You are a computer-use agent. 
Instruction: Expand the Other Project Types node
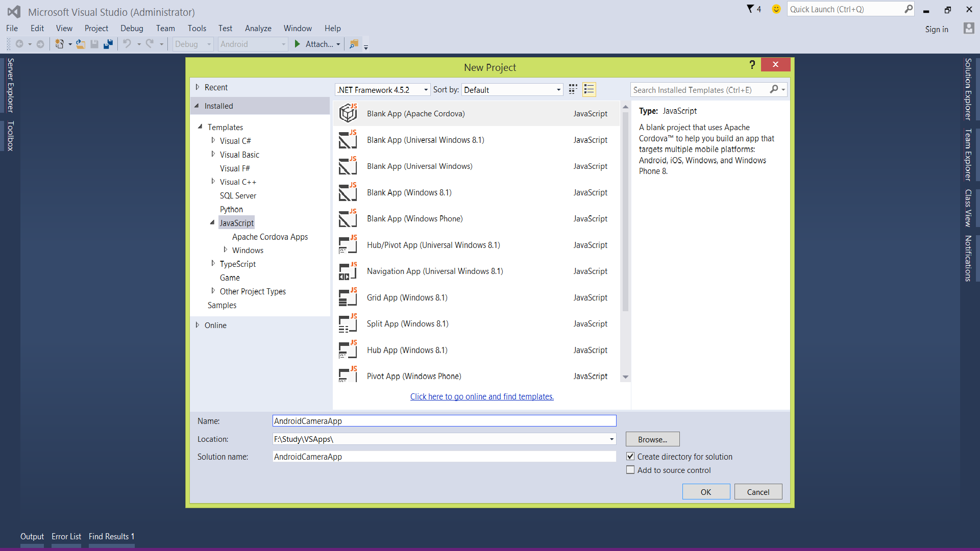[213, 291]
